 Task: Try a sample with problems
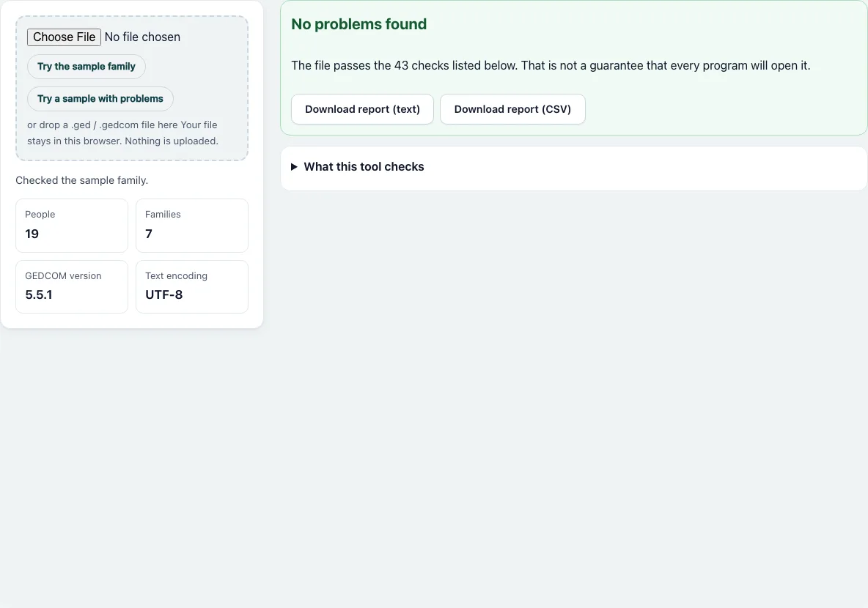pyautogui.click(x=100, y=98)
